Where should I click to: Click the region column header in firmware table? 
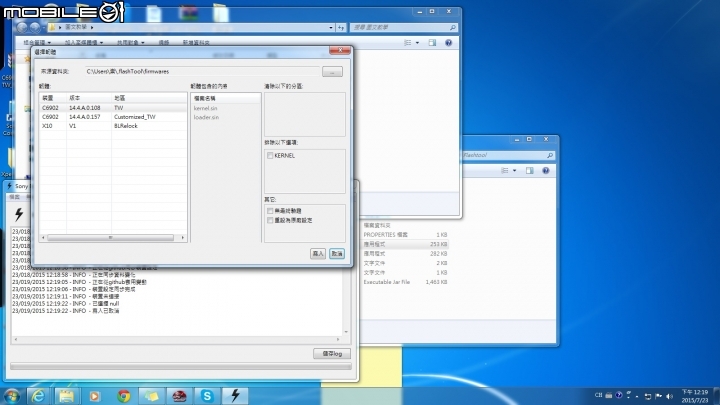[149, 98]
